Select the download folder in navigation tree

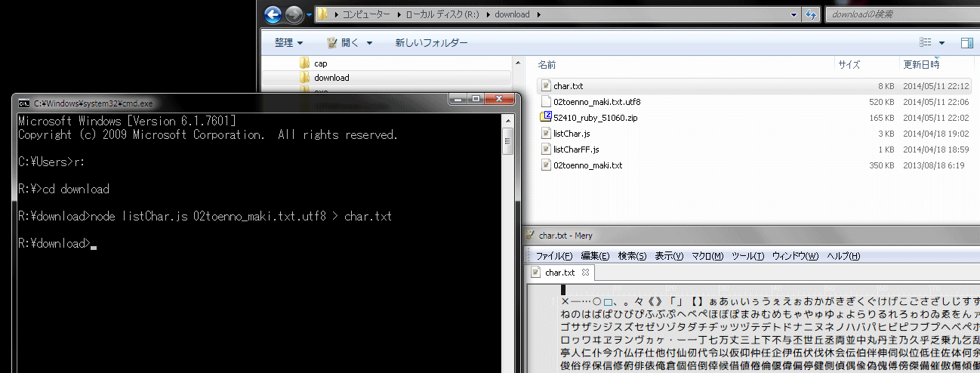(x=331, y=78)
